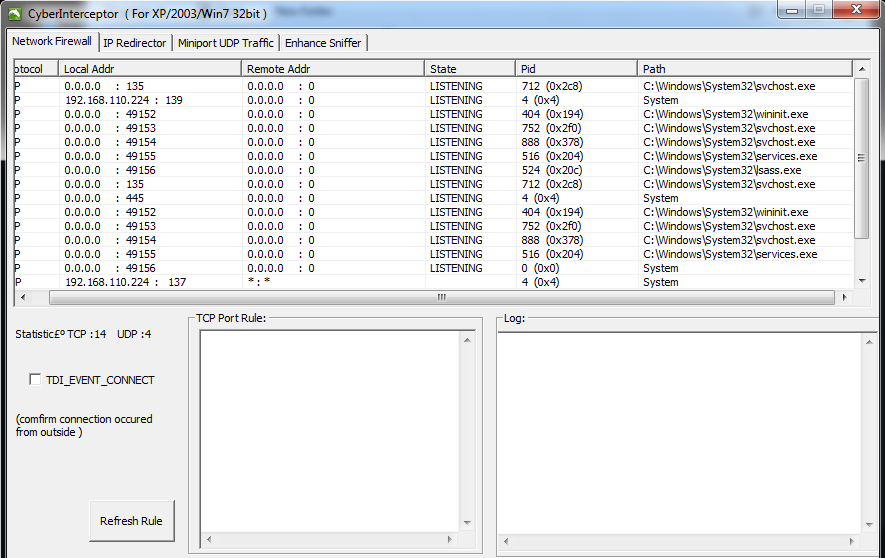Switch to the Enhance Sniffer tab
885x558 pixels.
pyautogui.click(x=323, y=43)
